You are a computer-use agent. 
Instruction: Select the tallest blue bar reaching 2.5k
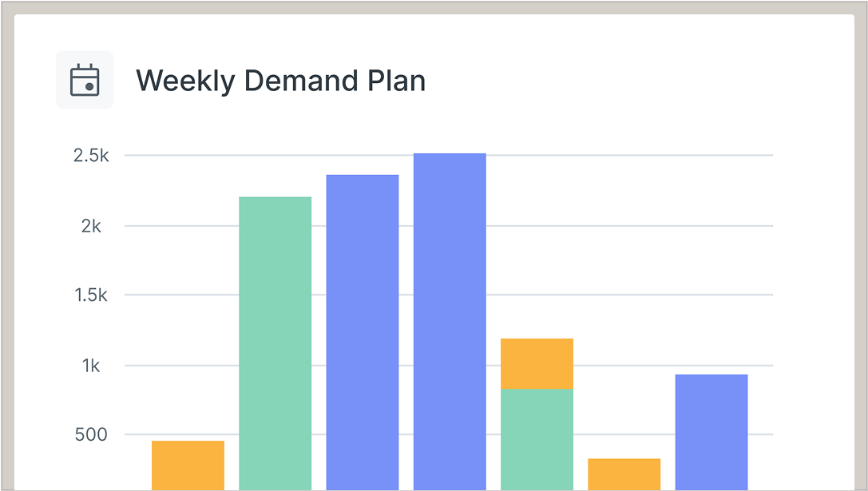click(x=450, y=321)
